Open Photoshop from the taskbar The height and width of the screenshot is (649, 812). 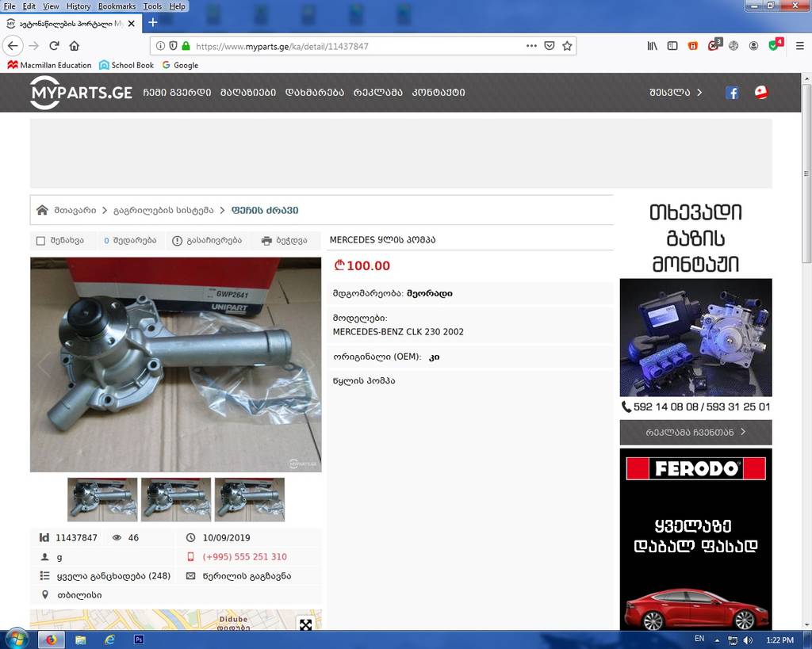pyautogui.click(x=139, y=639)
